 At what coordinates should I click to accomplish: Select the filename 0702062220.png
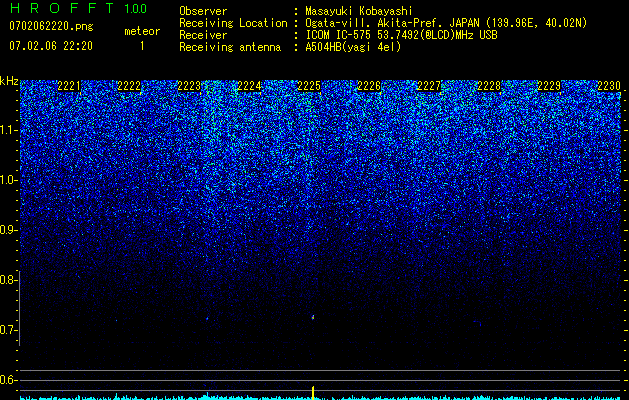click(x=51, y=27)
